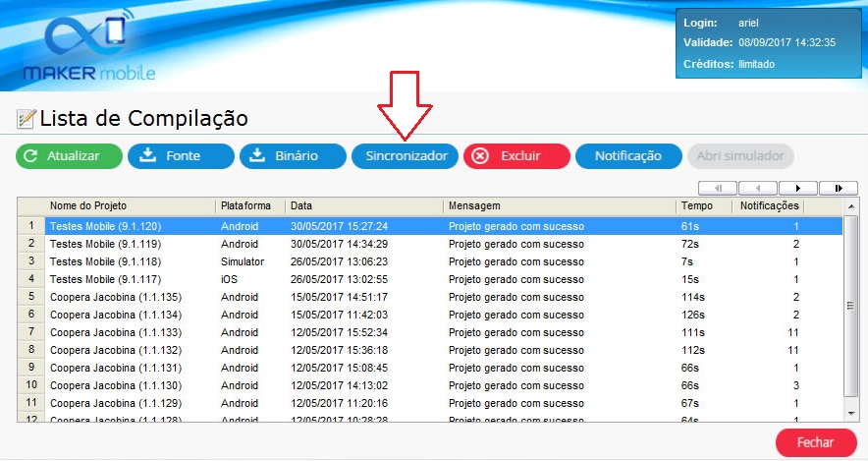
Task: Click the list's vertical scrollbar down arrow
Action: (850, 415)
